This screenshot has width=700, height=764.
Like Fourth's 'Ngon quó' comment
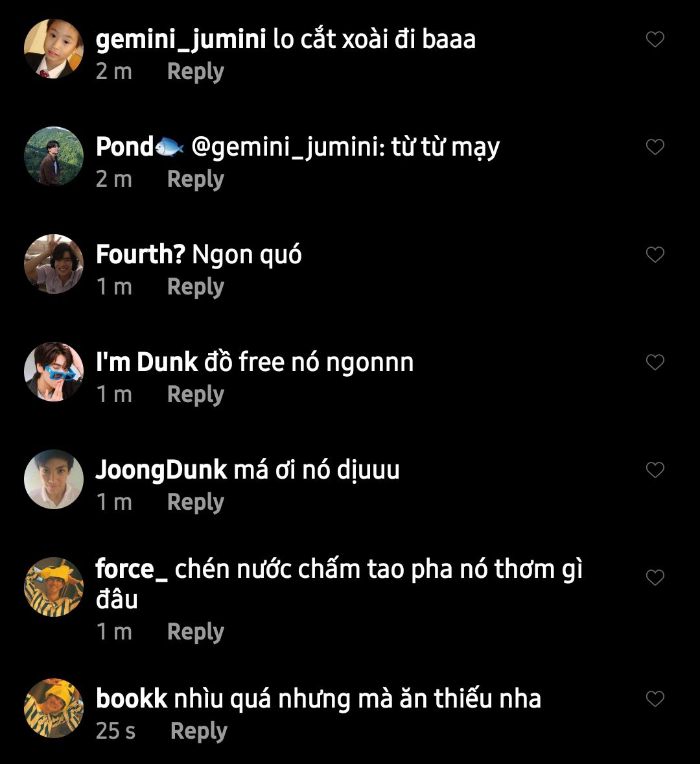coord(655,254)
